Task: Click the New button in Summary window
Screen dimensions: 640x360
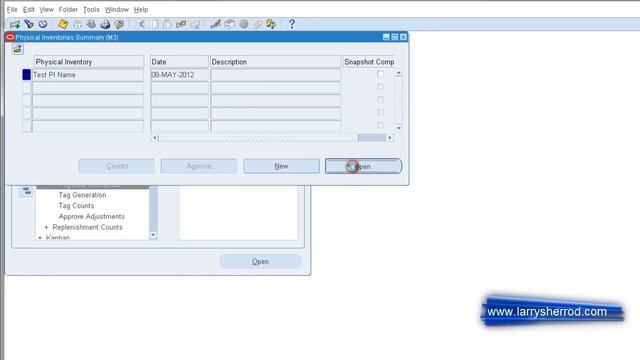Action: [x=281, y=166]
